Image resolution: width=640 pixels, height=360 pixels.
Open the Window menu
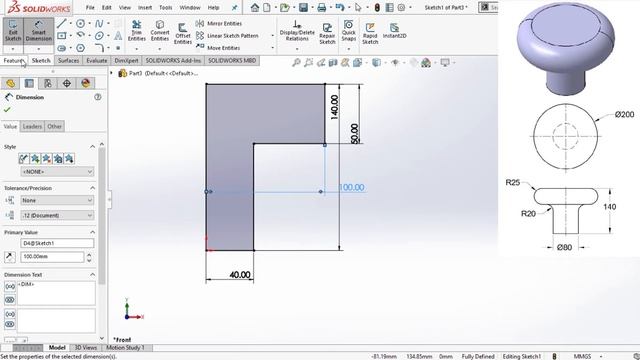click(x=190, y=7)
